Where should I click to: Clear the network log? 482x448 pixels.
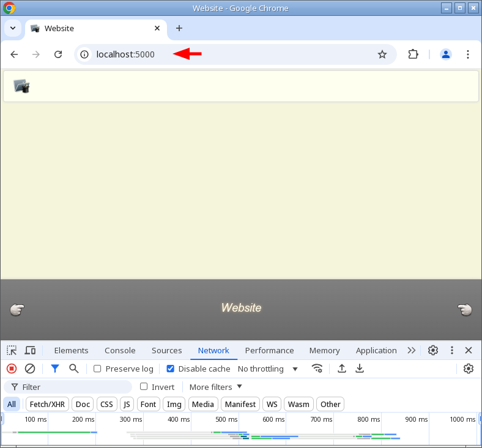[x=30, y=369]
